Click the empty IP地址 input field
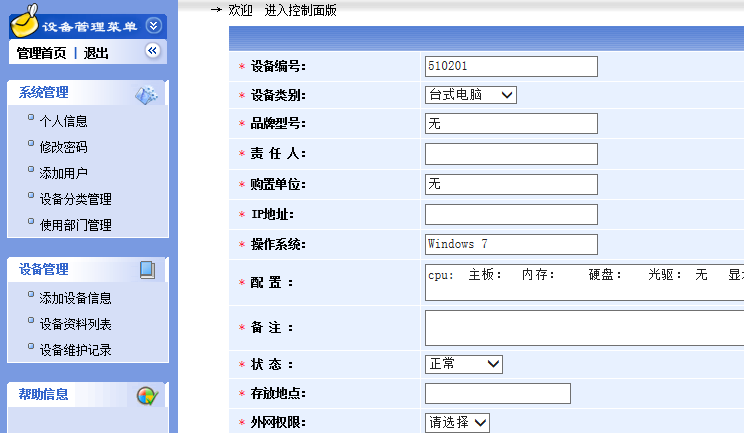744x433 pixels. tap(511, 215)
